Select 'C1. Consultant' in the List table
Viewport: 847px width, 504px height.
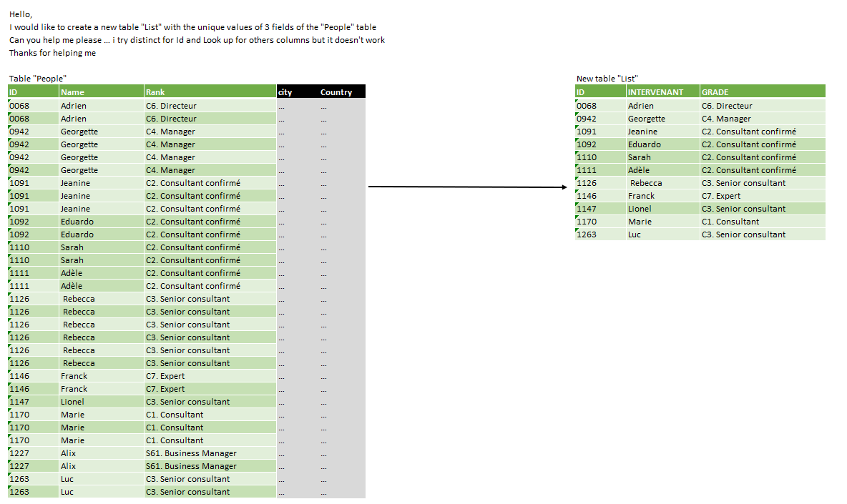click(763, 222)
